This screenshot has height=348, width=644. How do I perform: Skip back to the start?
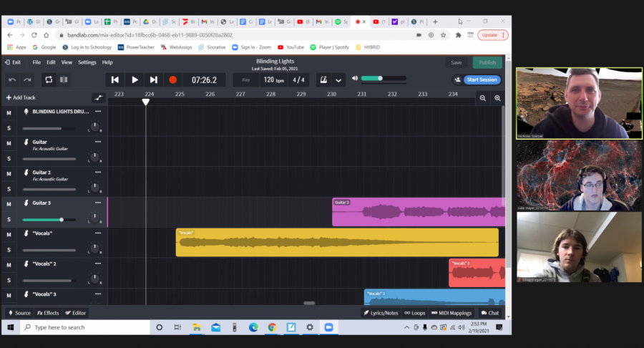[x=115, y=79]
